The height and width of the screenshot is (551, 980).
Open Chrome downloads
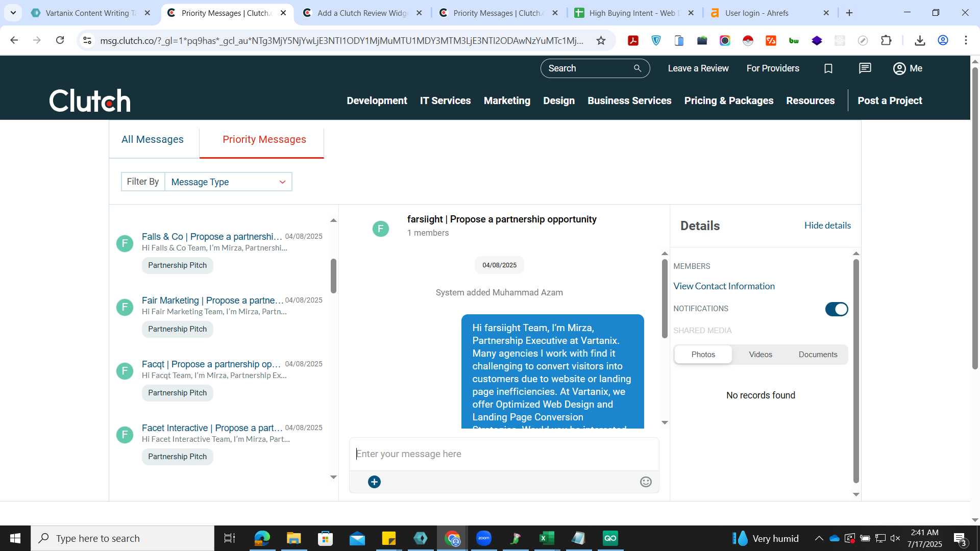(x=920, y=40)
